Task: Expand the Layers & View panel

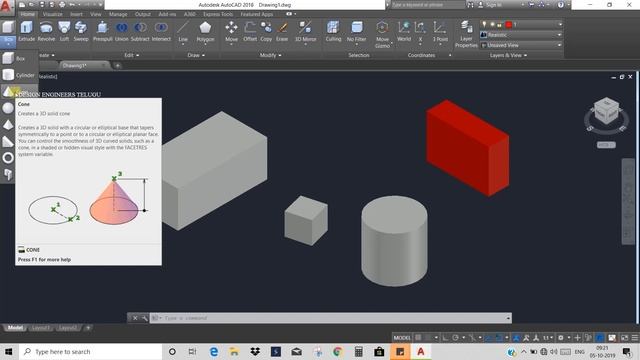Action: point(509,55)
